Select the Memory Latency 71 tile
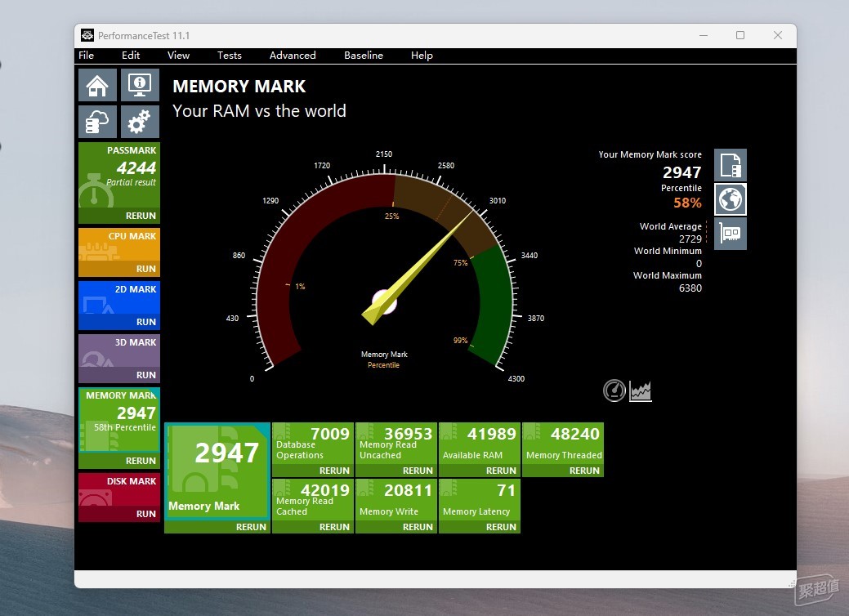The height and width of the screenshot is (616, 849). [x=480, y=500]
